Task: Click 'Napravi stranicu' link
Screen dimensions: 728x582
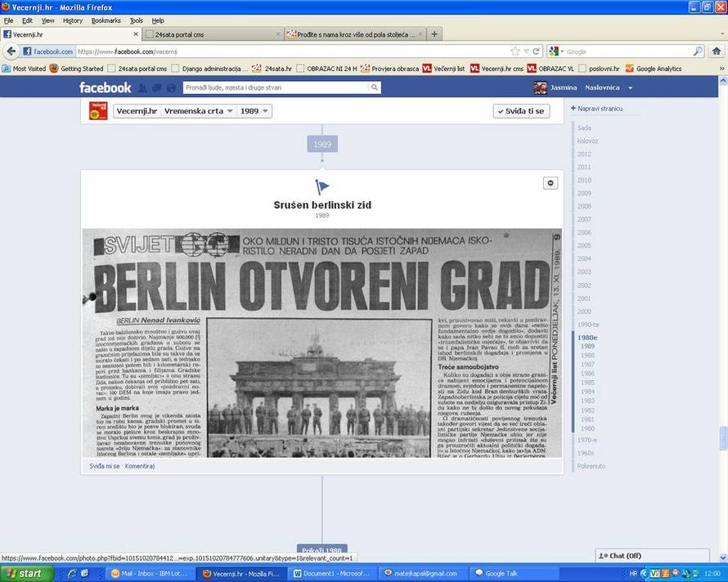Action: coord(600,108)
